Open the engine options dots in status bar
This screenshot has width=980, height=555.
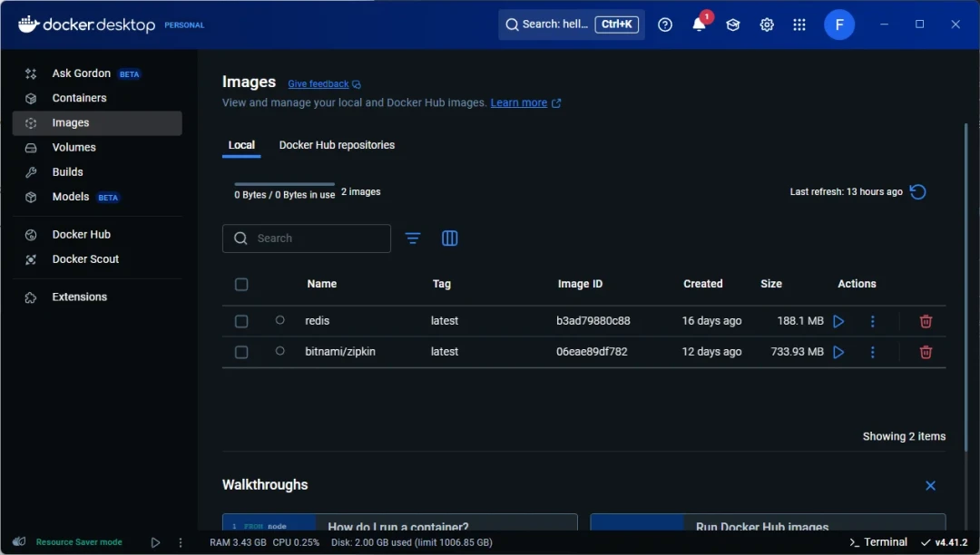click(181, 543)
